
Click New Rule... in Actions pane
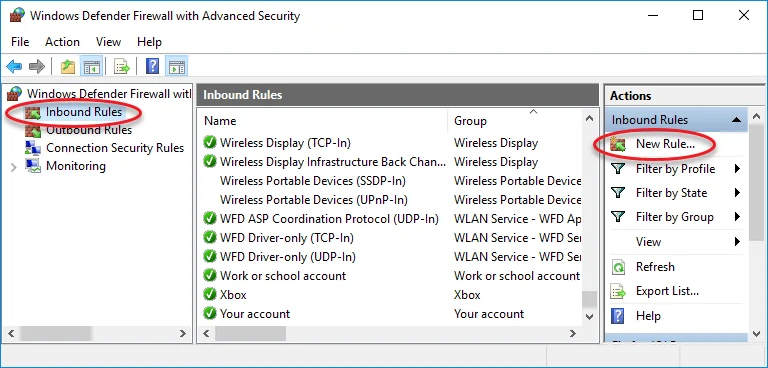[665, 144]
